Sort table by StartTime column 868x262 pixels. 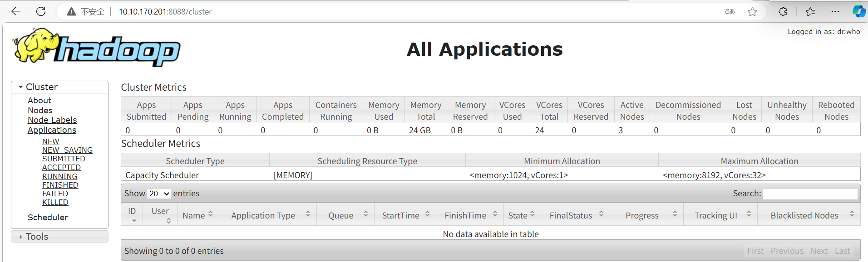[405, 214]
